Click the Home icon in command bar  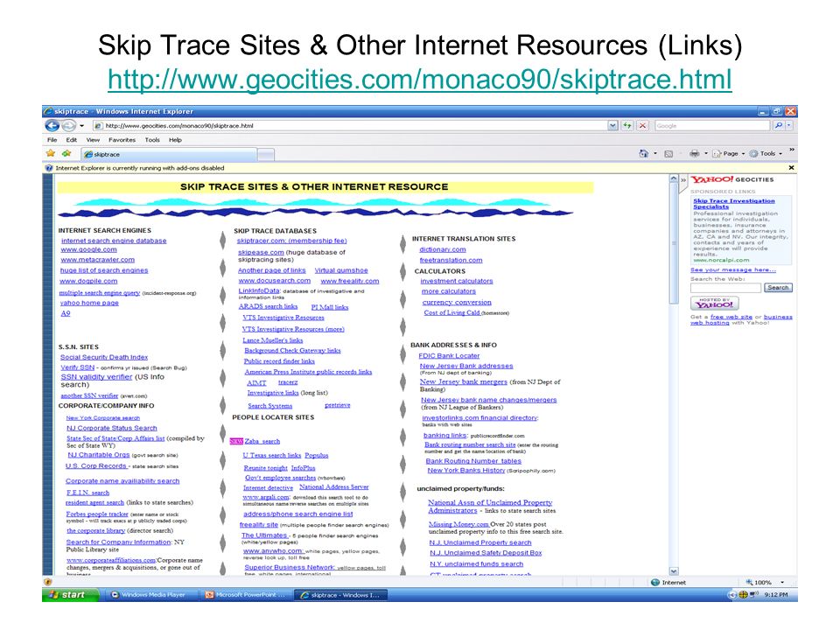pos(643,154)
